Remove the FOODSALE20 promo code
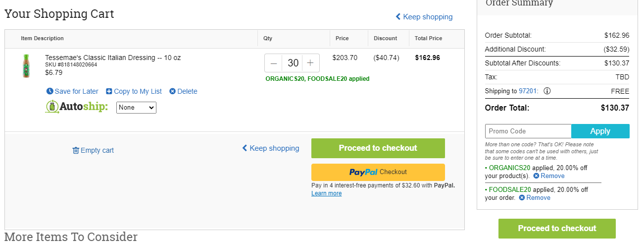The width and height of the screenshot is (644, 242). pos(535,198)
